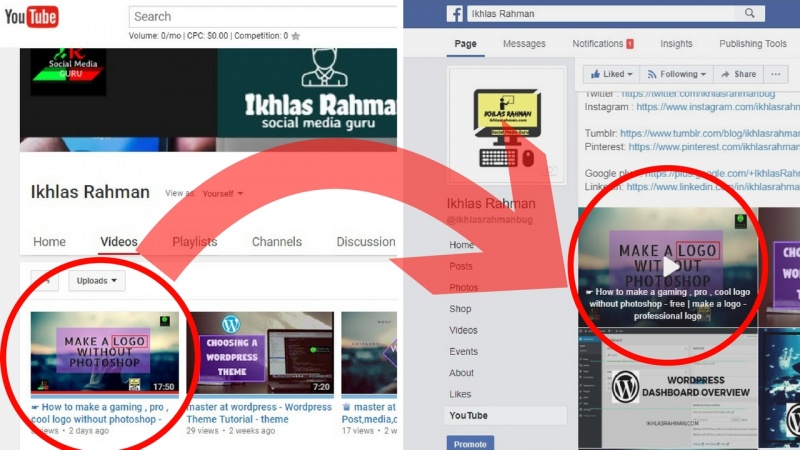This screenshot has height=450, width=800.
Task: Open the YouTube Home tab
Action: pyautogui.click(x=49, y=242)
